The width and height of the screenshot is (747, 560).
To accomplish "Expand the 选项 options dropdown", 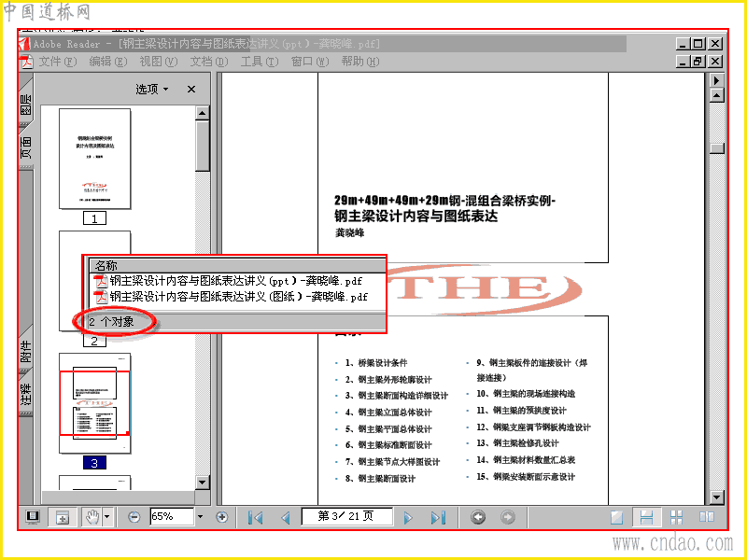I will pos(152,89).
